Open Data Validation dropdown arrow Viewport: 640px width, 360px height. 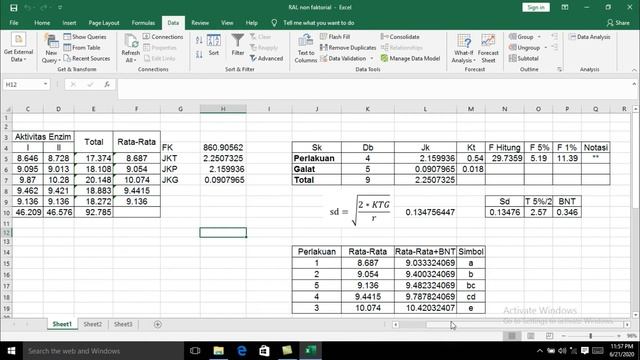[x=372, y=59]
